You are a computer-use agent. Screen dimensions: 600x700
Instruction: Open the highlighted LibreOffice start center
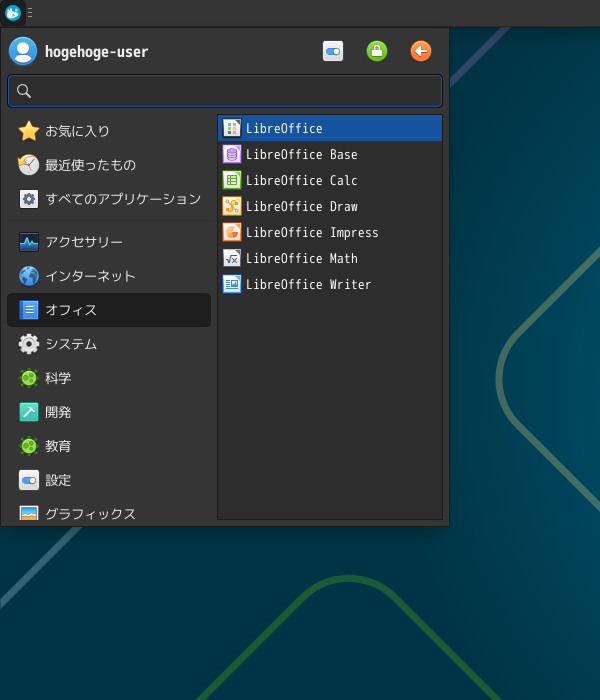point(284,129)
